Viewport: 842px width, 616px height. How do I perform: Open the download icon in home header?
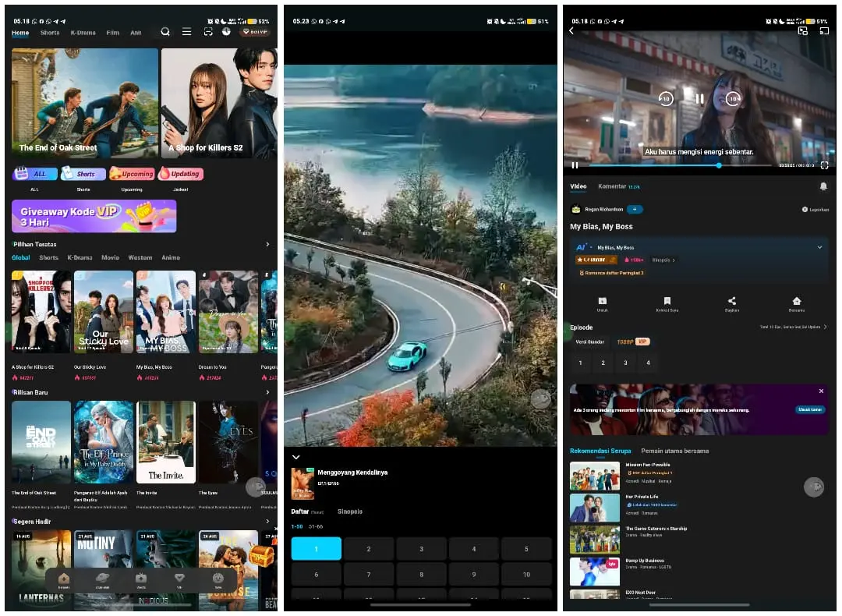pyautogui.click(x=226, y=32)
